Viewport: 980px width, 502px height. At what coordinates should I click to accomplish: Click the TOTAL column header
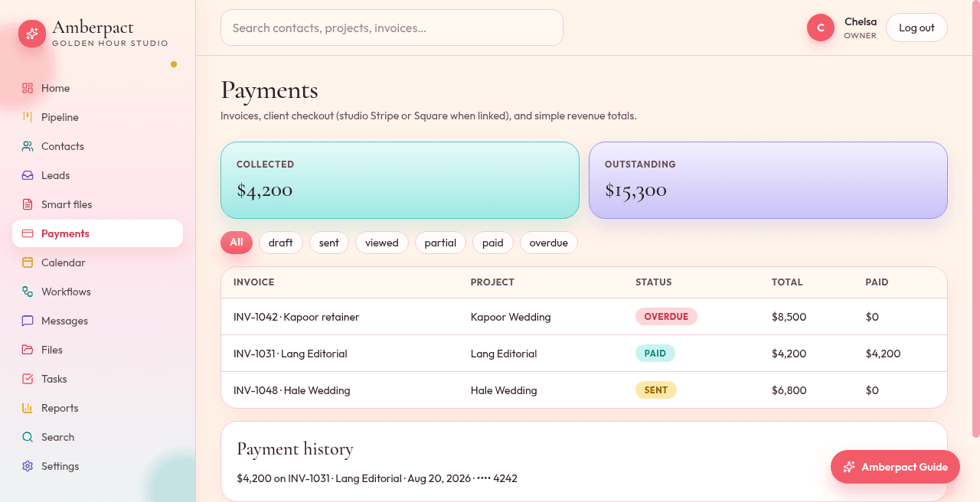coord(787,282)
